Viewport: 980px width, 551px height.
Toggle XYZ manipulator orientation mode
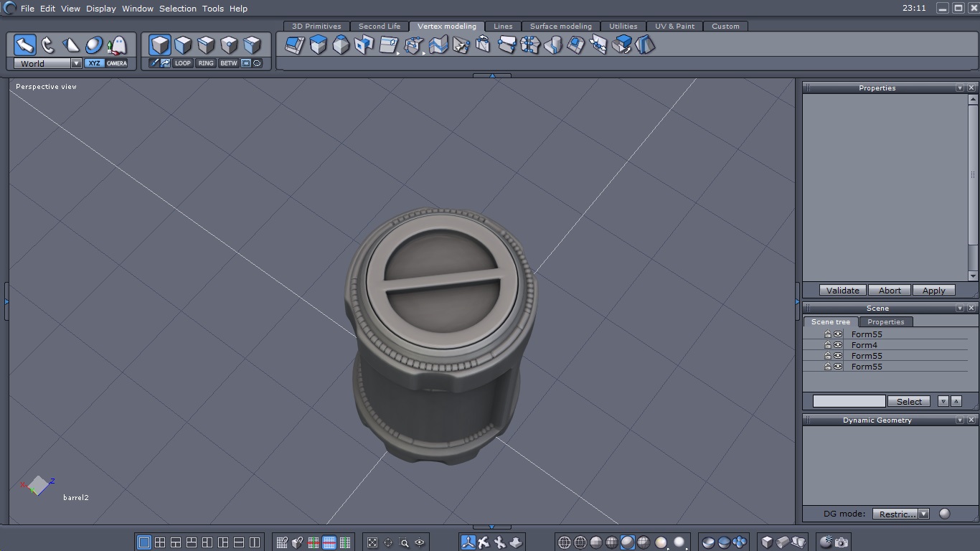94,63
